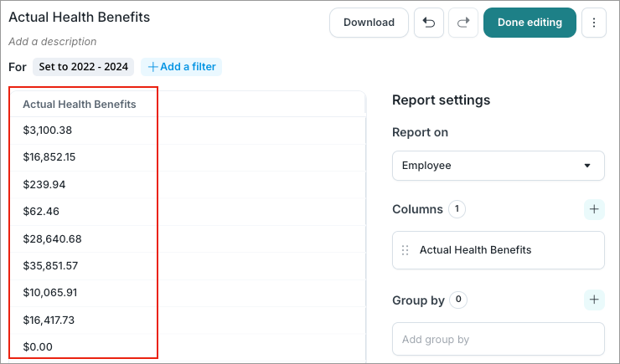Click the Actual Health Benefits report title
Image resolution: width=620 pixels, height=364 pixels.
click(x=79, y=18)
